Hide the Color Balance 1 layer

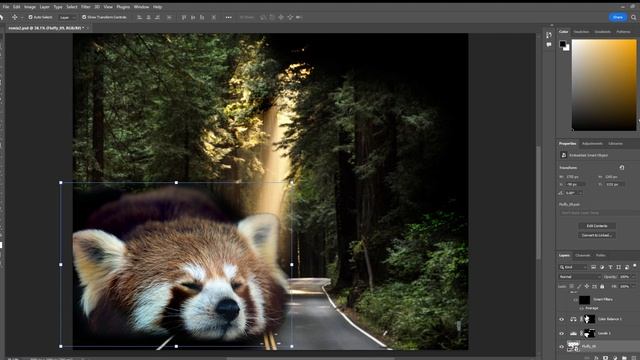click(562, 319)
